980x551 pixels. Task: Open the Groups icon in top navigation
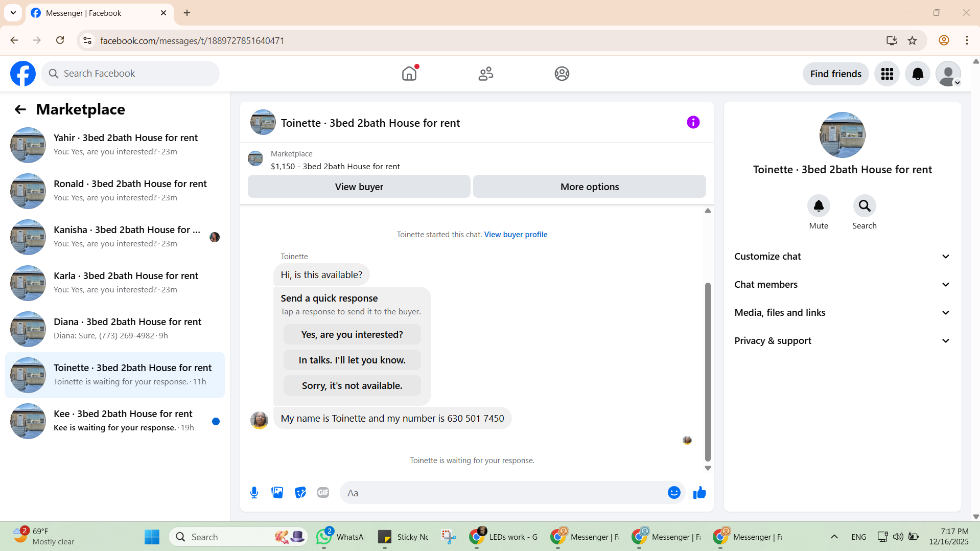[x=562, y=74]
